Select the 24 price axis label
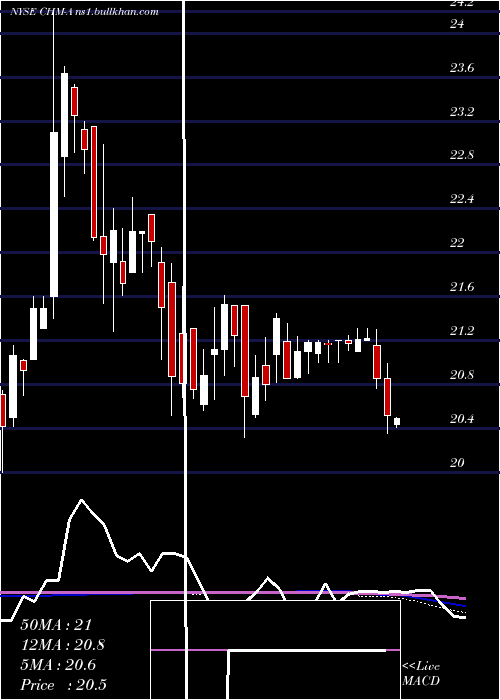Screen dimensions: 500x700 click(x=457, y=24)
